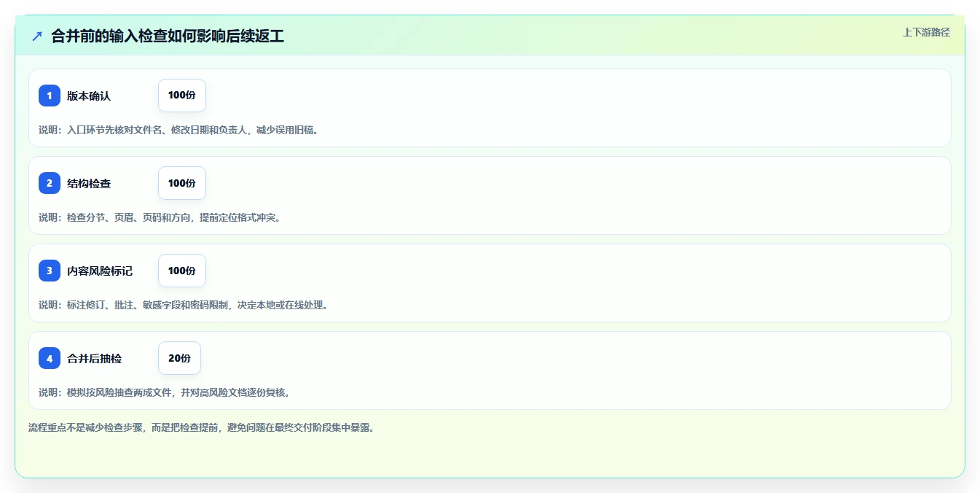Select step number badge 4
The height and width of the screenshot is (493, 980).
tap(50, 358)
